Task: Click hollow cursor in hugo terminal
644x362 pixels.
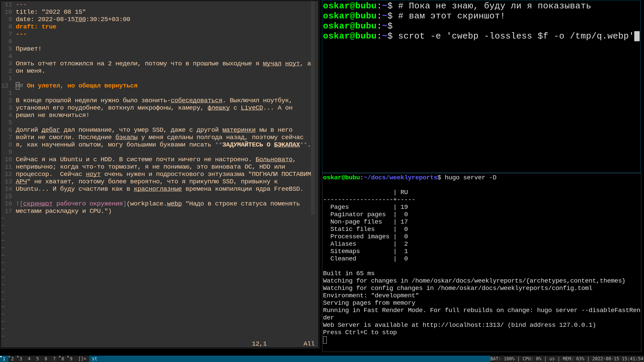Action: (x=325, y=340)
